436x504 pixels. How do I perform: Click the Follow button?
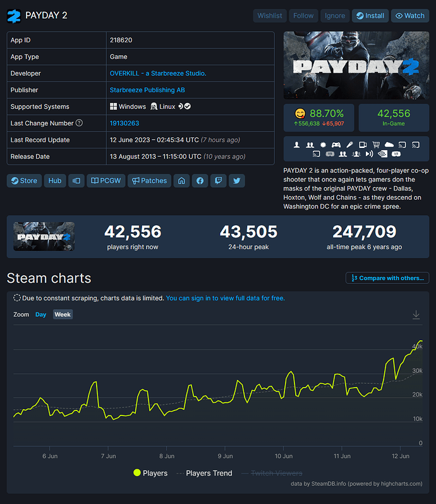point(303,16)
